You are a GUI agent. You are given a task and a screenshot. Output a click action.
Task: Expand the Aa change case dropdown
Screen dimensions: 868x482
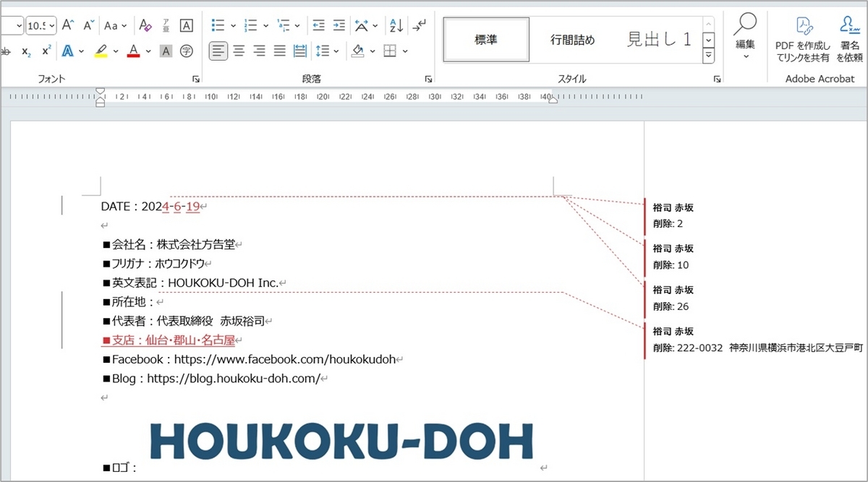click(124, 26)
